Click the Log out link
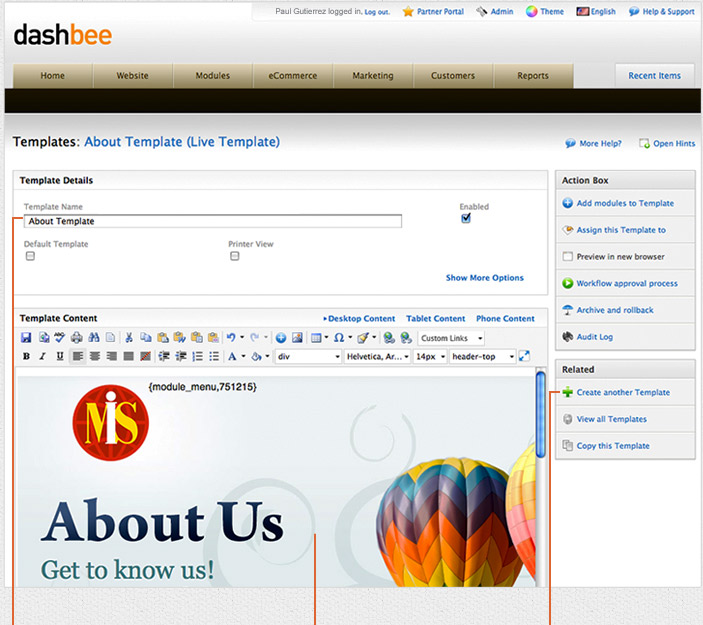Viewport: 703px width, 625px height. coord(377,12)
